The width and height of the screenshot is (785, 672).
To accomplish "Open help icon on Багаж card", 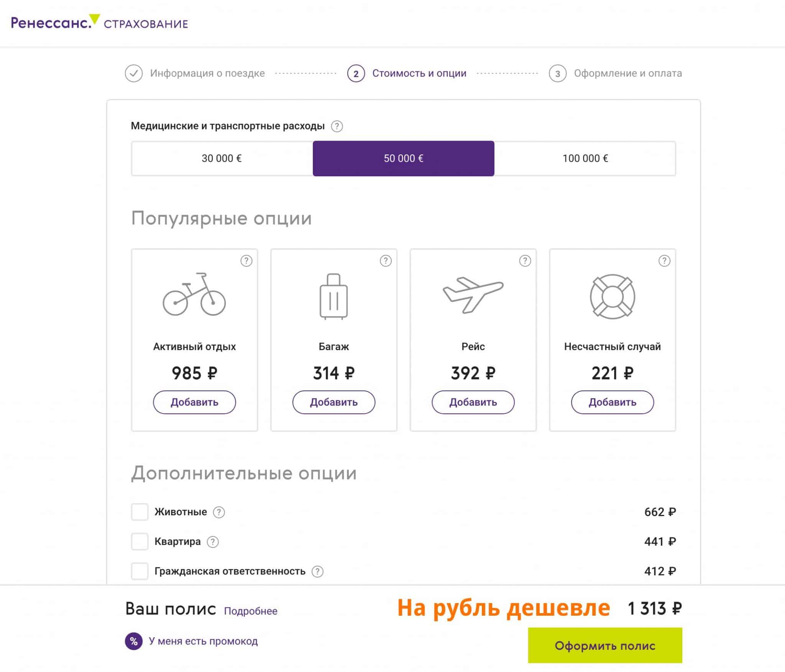I will pyautogui.click(x=386, y=261).
